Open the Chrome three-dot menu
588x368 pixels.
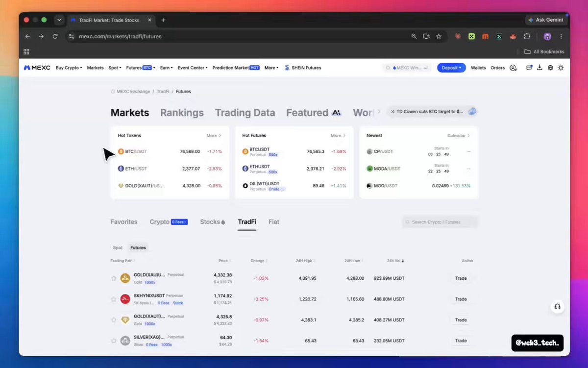[x=561, y=36]
